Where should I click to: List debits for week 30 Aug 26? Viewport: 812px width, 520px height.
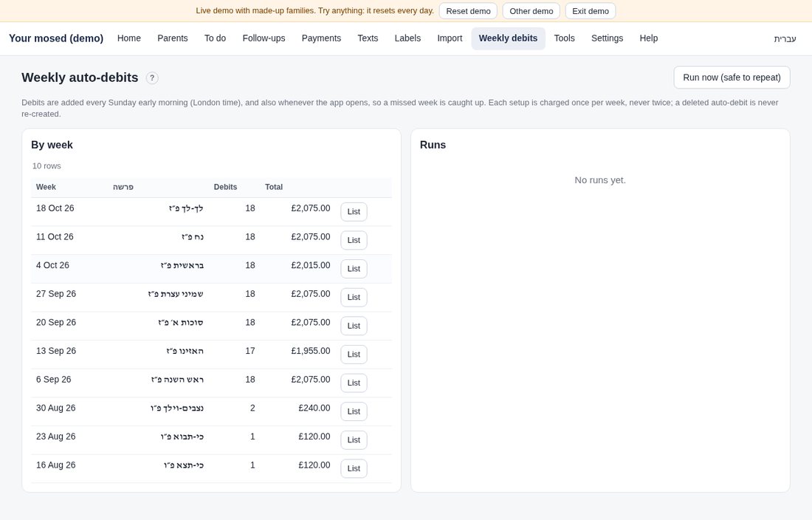(x=354, y=411)
